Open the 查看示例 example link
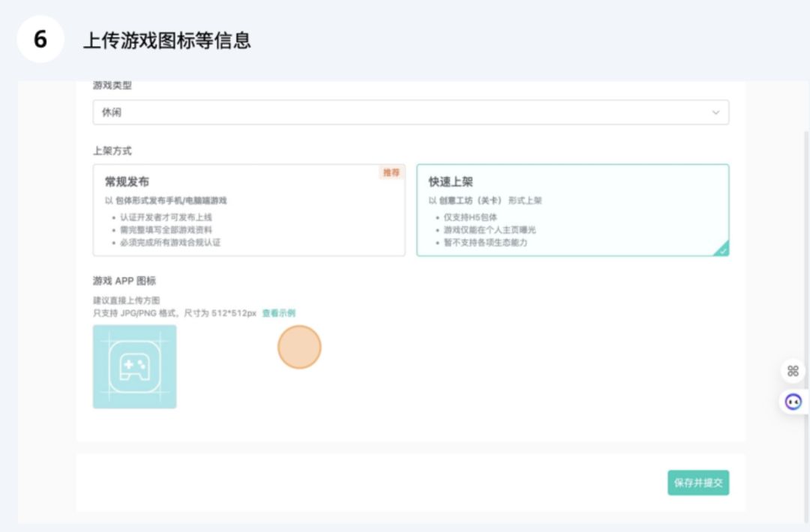Image resolution: width=810 pixels, height=532 pixels. [x=278, y=312]
